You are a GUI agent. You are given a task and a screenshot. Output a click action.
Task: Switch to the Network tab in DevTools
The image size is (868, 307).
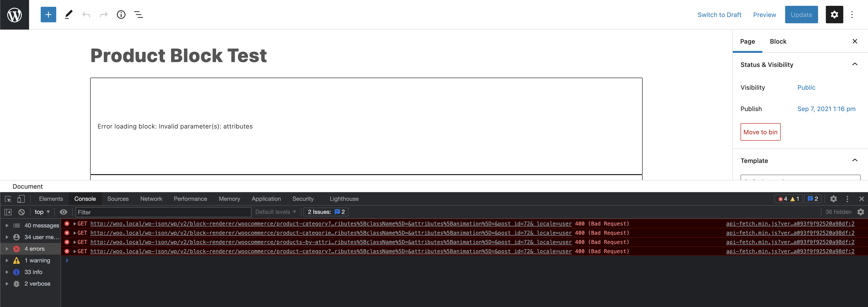pos(151,199)
